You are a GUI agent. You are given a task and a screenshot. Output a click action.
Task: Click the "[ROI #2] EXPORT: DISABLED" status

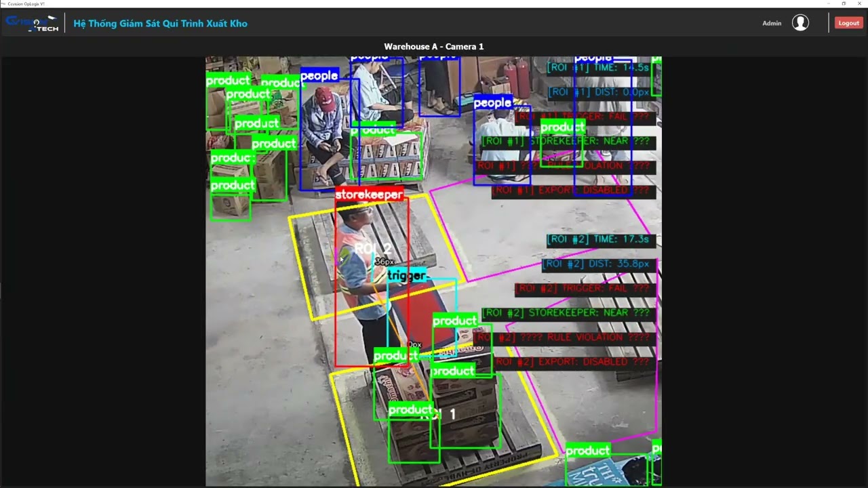575,361
